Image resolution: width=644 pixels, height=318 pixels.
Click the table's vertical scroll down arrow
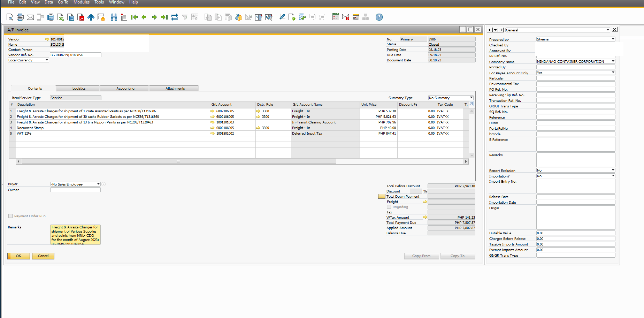point(472,156)
